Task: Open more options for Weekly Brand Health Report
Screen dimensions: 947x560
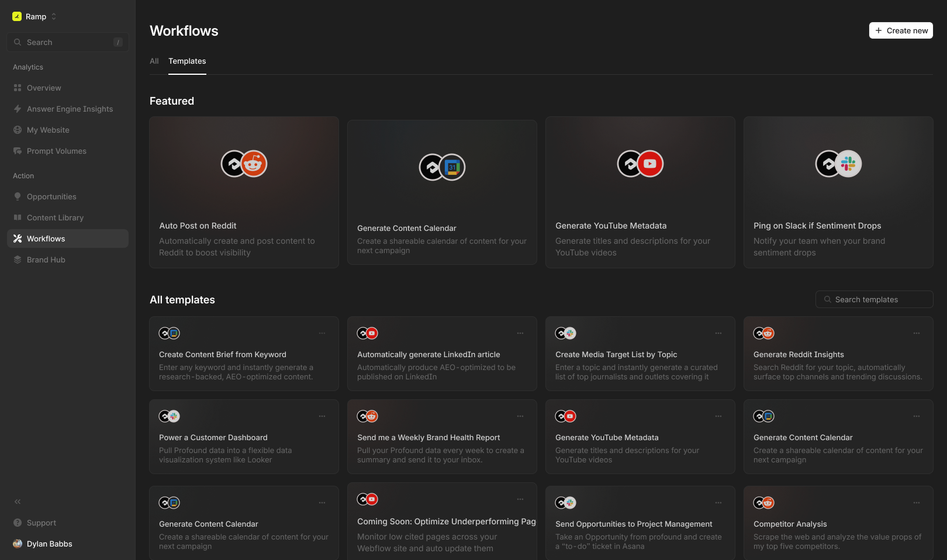Action: click(520, 416)
